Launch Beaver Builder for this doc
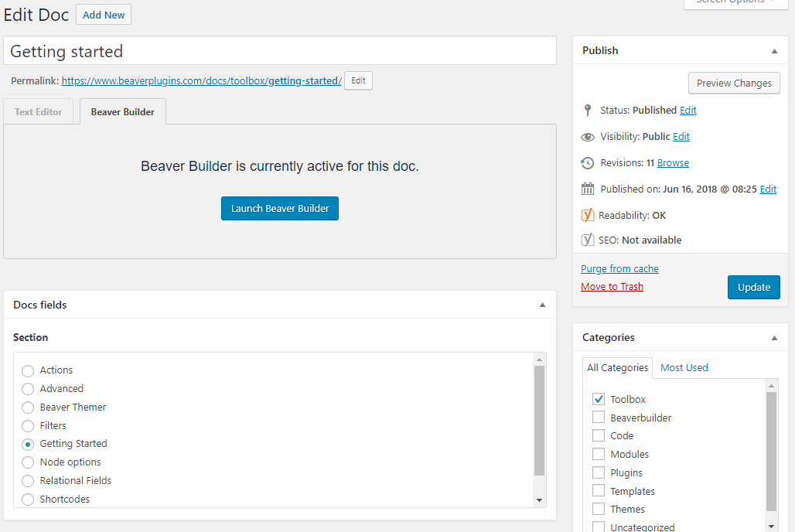The width and height of the screenshot is (795, 532). [x=279, y=208]
